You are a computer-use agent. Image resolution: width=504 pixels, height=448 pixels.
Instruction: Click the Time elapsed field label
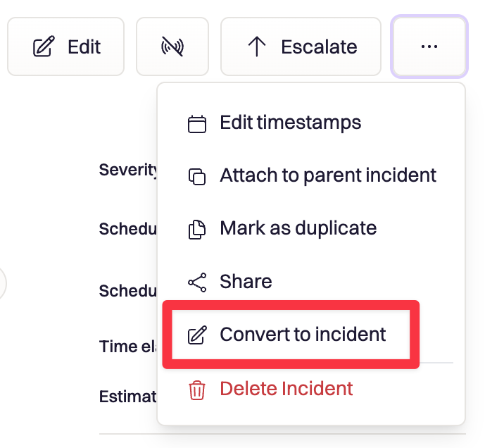[128, 347]
